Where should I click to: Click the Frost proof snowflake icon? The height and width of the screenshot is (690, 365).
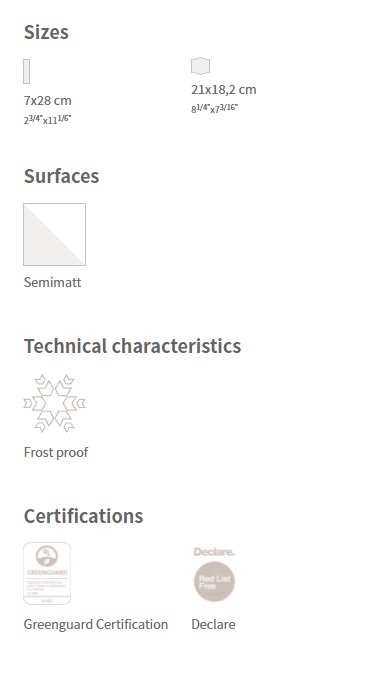(x=54, y=403)
